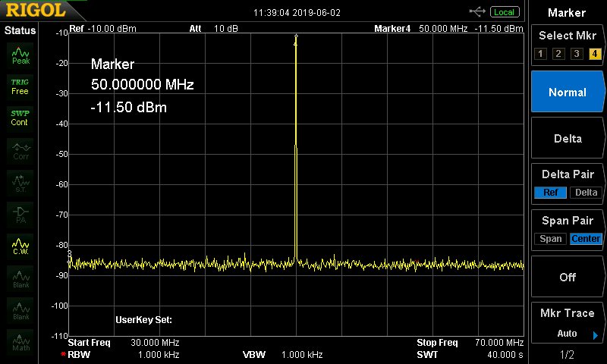Click the date and time display
This screenshot has width=607, height=364.
(297, 13)
